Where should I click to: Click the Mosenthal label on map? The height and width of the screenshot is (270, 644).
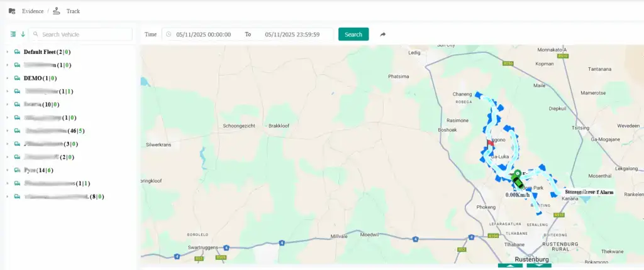click(599, 176)
